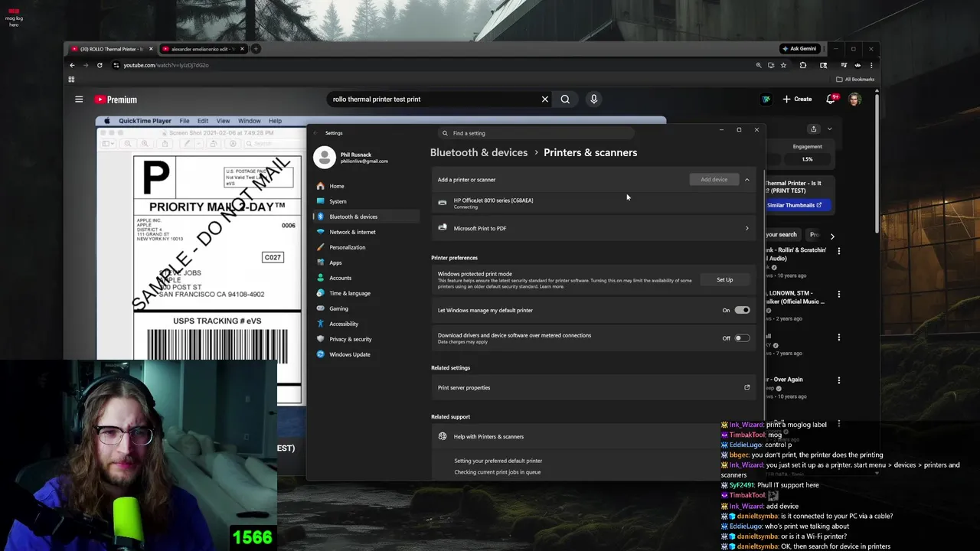Open Bluetooth & devices section
Image resolution: width=980 pixels, height=551 pixels.
click(x=366, y=217)
